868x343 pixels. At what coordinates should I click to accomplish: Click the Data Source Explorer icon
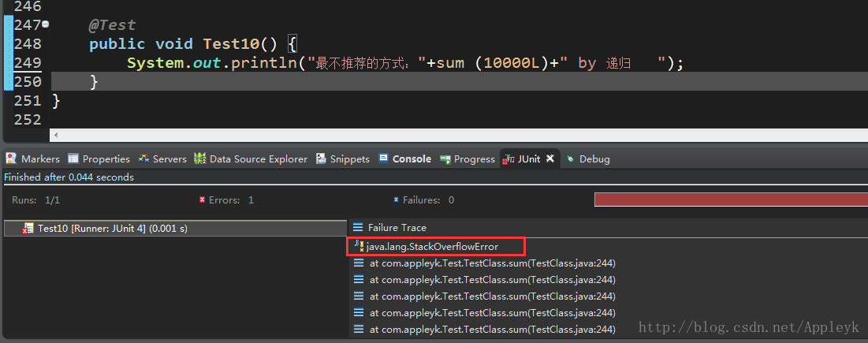[x=200, y=158]
